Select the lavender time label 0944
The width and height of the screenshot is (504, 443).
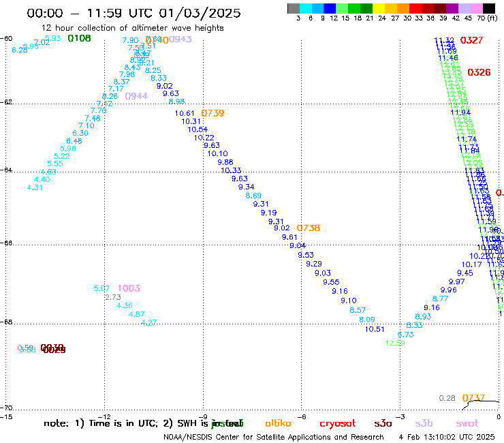[137, 96]
